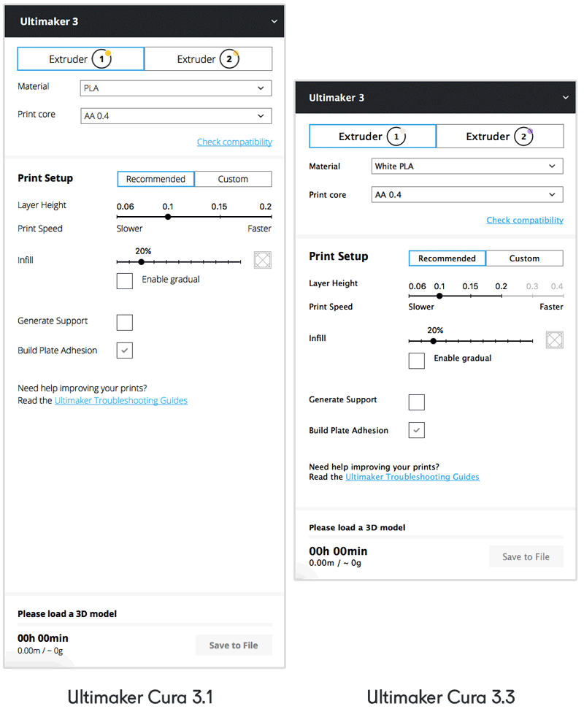Screen dimensions: 584x728
Task: Click Check compatibility link in Cura 3.1 panel
Action: point(234,142)
